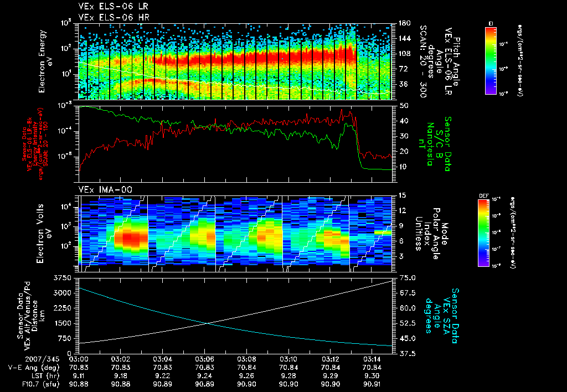Click the Nanotesla axis tick 50
Screen dimensions: 567x392
click(404, 106)
